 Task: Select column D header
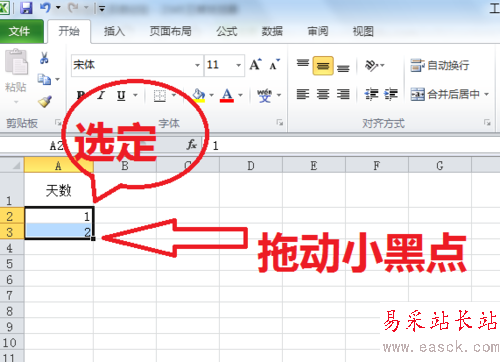[x=251, y=166]
